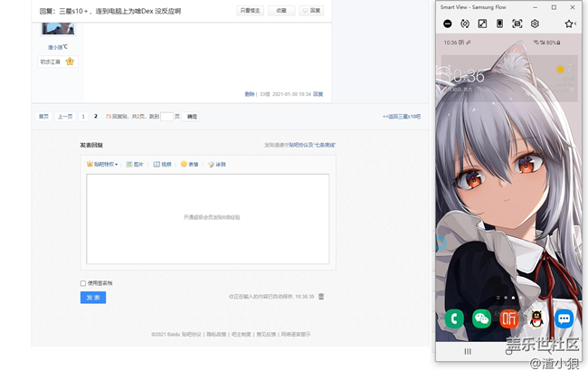This screenshot has width=588, height=380.
Task: Launch QQ penguin app on phone
Action: point(536,318)
